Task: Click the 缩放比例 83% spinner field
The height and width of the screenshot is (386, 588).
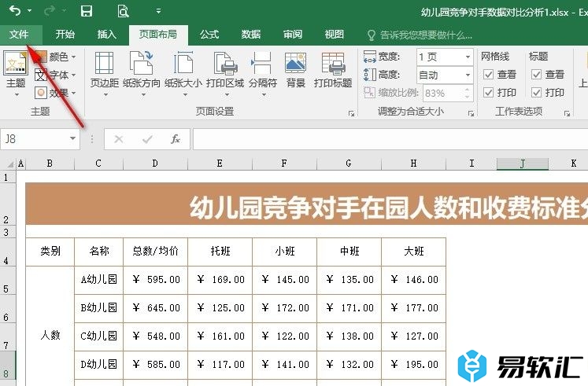Action: tap(448, 93)
